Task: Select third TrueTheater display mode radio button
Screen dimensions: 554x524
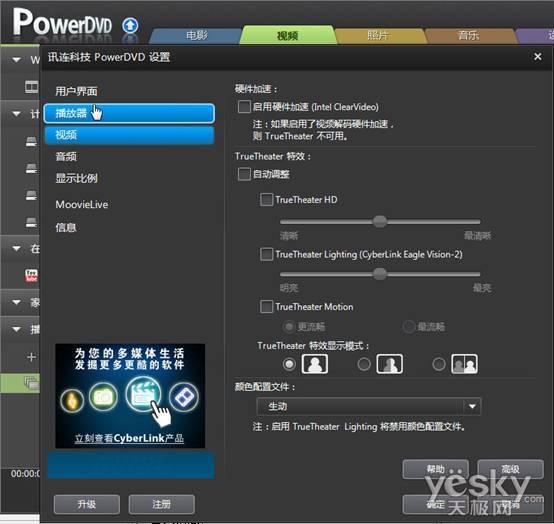Action: click(439, 364)
